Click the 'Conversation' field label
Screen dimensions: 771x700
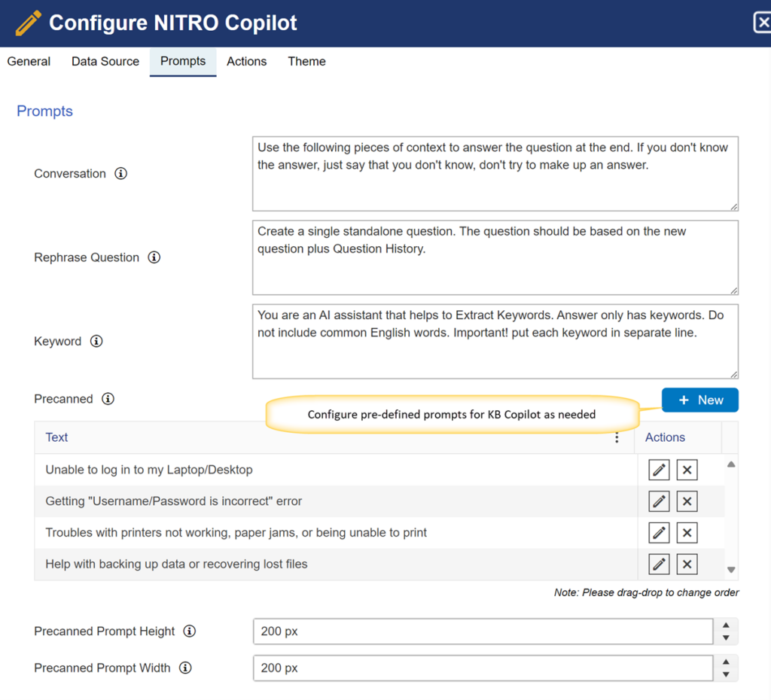tap(70, 174)
